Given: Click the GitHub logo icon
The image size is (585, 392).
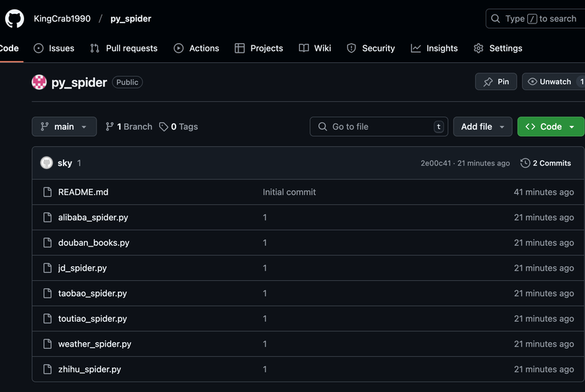Looking at the screenshot, I should [x=15, y=18].
